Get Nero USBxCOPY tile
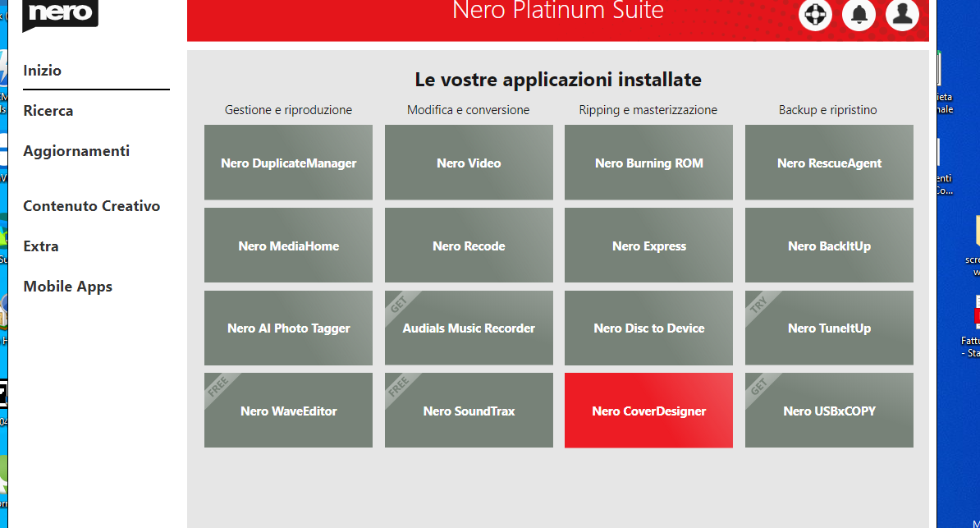 829,411
